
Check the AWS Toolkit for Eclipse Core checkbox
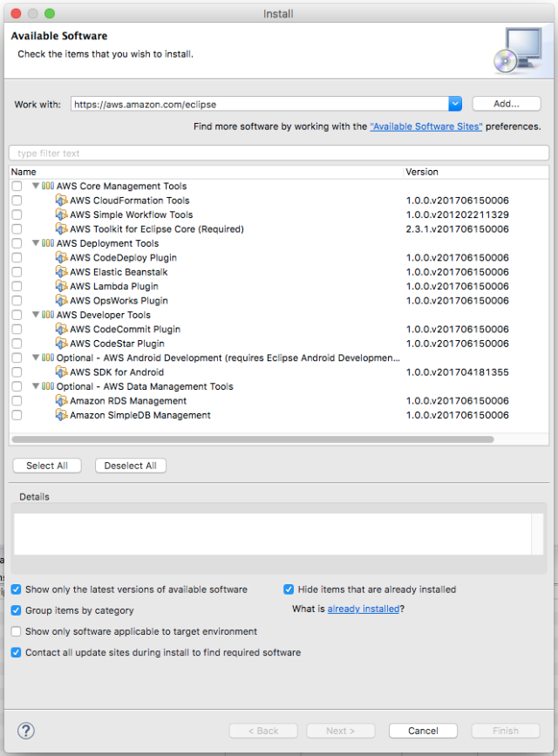tap(15, 228)
